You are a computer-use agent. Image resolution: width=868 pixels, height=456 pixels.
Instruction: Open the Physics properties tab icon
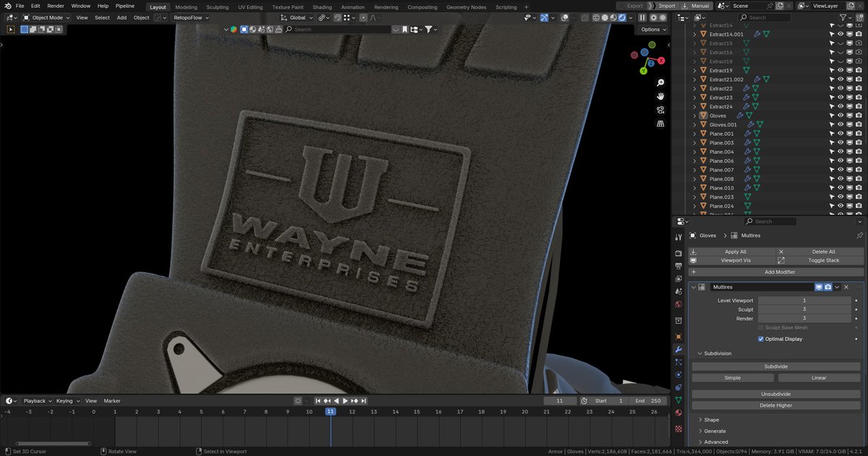[x=678, y=374]
